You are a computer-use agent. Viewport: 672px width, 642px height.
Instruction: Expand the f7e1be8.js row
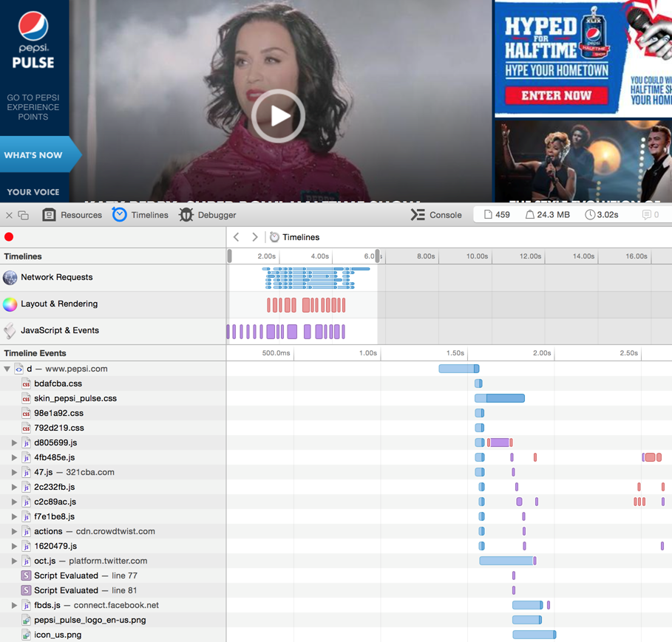(x=14, y=516)
